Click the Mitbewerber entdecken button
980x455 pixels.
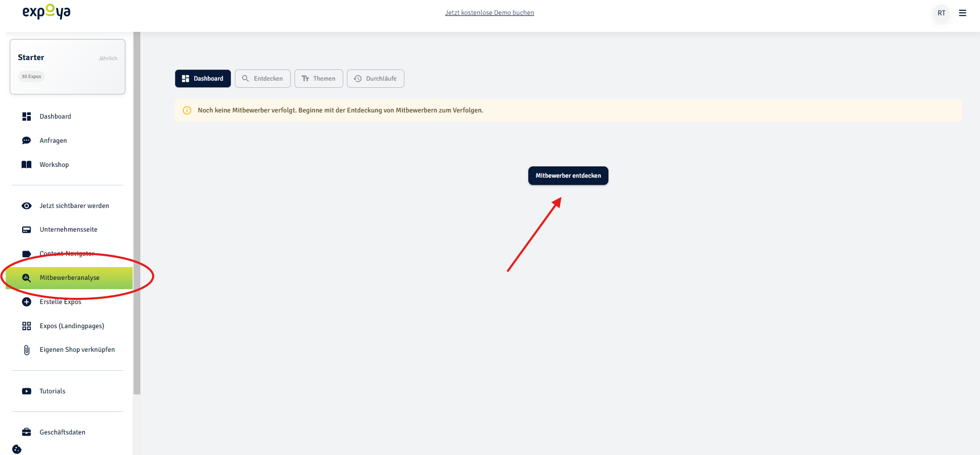tap(568, 176)
